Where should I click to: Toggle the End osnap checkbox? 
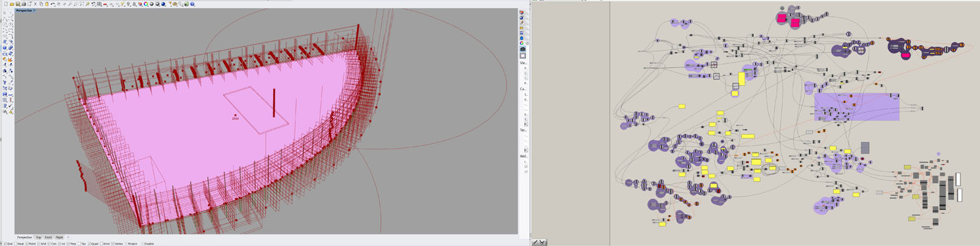click(6, 244)
